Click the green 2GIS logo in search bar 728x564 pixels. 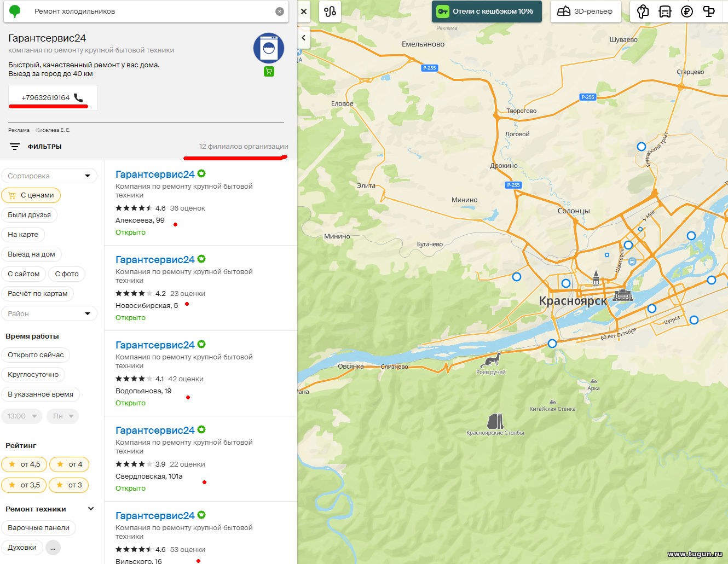click(x=15, y=11)
